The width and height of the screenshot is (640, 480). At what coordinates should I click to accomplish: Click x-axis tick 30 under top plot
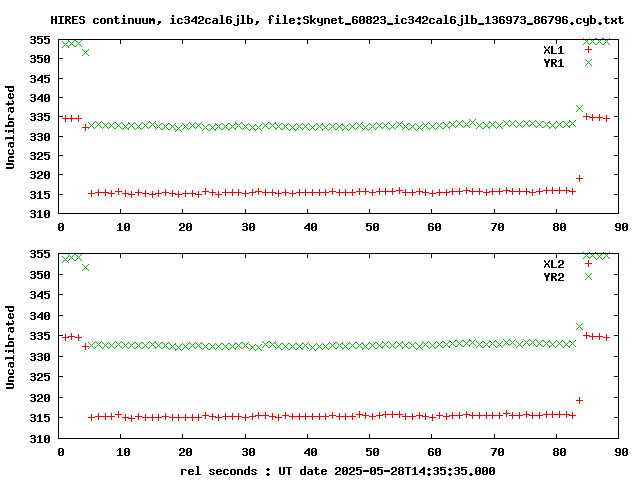(248, 227)
